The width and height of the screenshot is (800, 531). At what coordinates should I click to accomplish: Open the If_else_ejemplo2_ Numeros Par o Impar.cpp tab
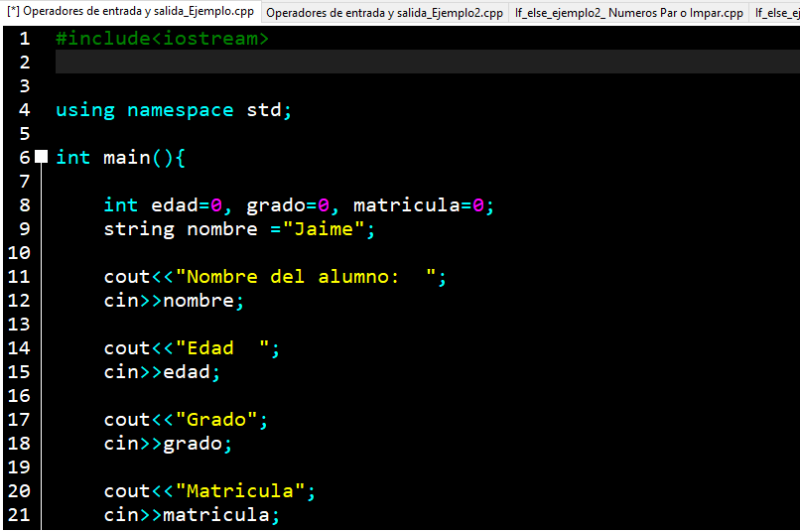coord(628,13)
